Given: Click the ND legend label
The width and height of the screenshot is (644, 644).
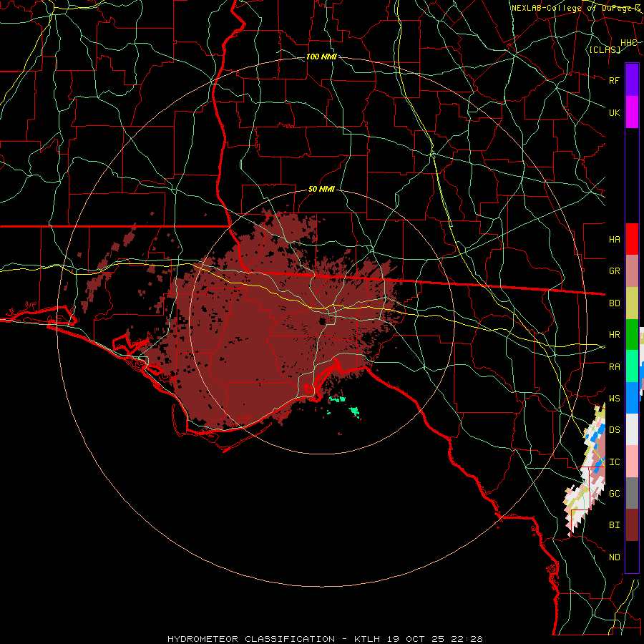Looking at the screenshot, I should tap(615, 557).
